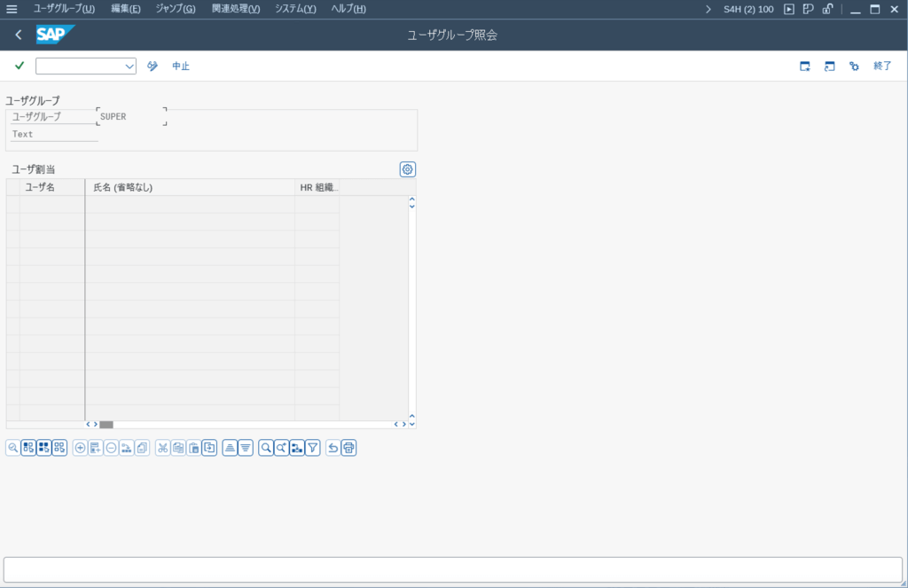Open the 関連処理(V) menu
908x588 pixels.
point(236,9)
